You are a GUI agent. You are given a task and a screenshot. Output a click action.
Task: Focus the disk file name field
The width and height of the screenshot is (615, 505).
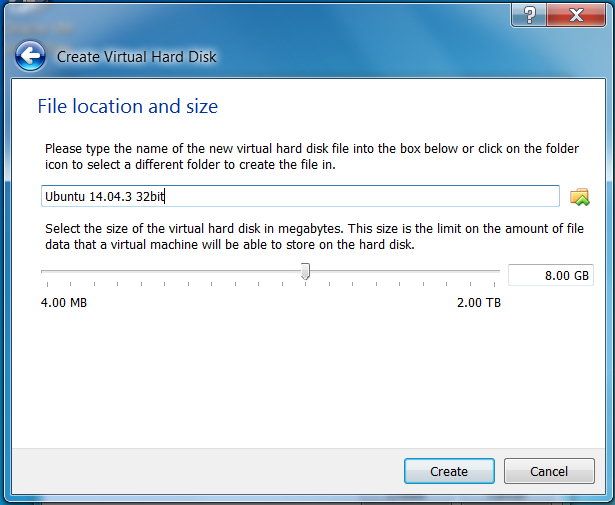300,196
